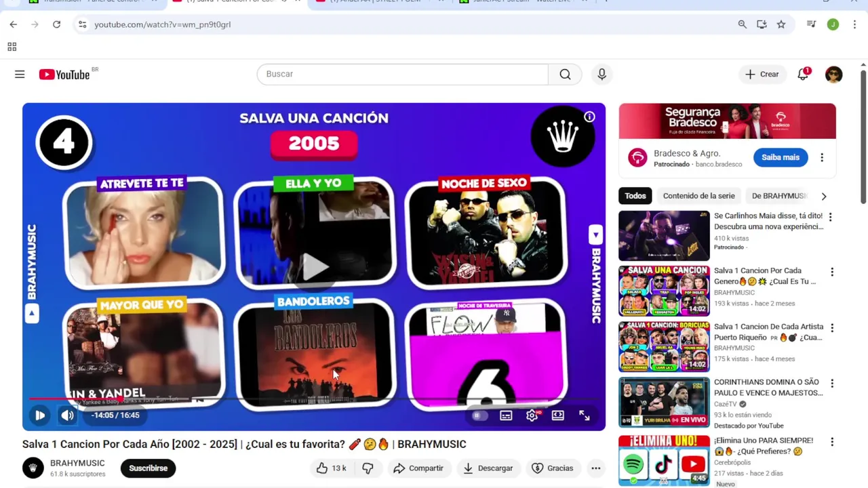Viewport: 868px width, 488px height.
Task: Click the CazéTV channel name
Action: pyautogui.click(x=725, y=404)
